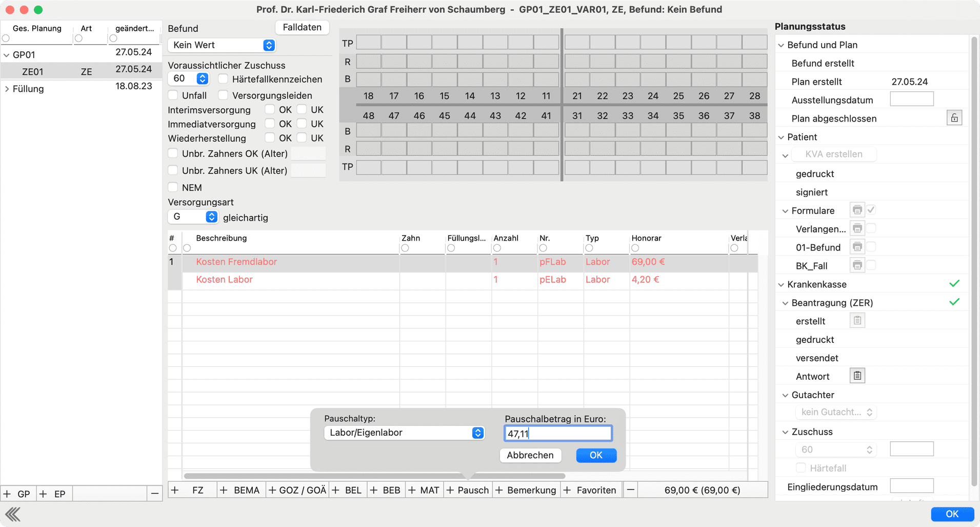Collapse the GP01 tree node
Viewport: 980px width, 527px height.
click(x=7, y=55)
